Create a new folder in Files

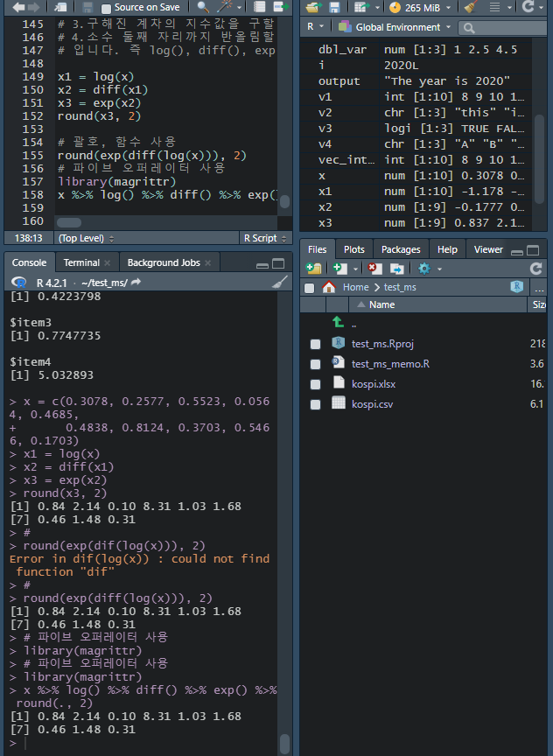pyautogui.click(x=314, y=269)
